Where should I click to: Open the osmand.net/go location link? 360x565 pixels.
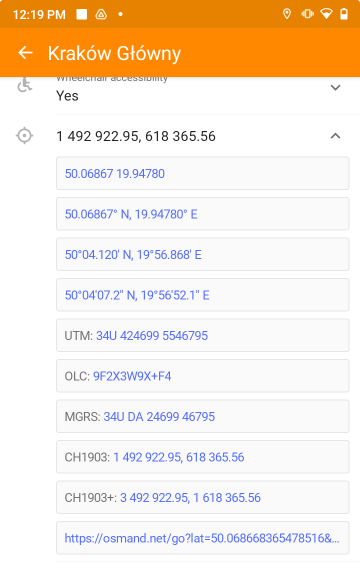[x=203, y=538]
